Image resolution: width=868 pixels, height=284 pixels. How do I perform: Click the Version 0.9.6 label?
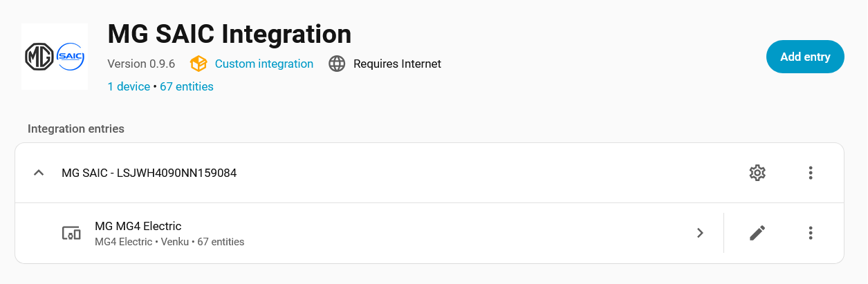(141, 64)
